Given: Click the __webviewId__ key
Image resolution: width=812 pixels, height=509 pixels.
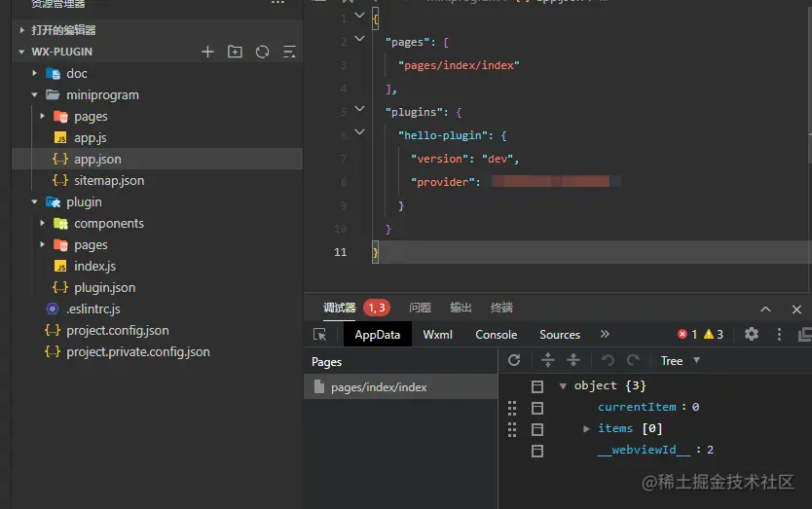Looking at the screenshot, I should [644, 450].
